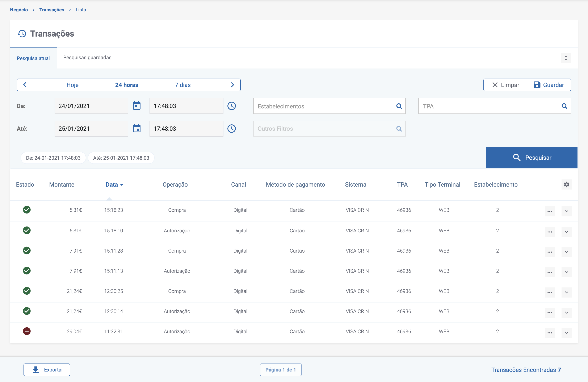Expand details of 15:11:28 Compra row
The image size is (588, 382).
[x=566, y=252]
